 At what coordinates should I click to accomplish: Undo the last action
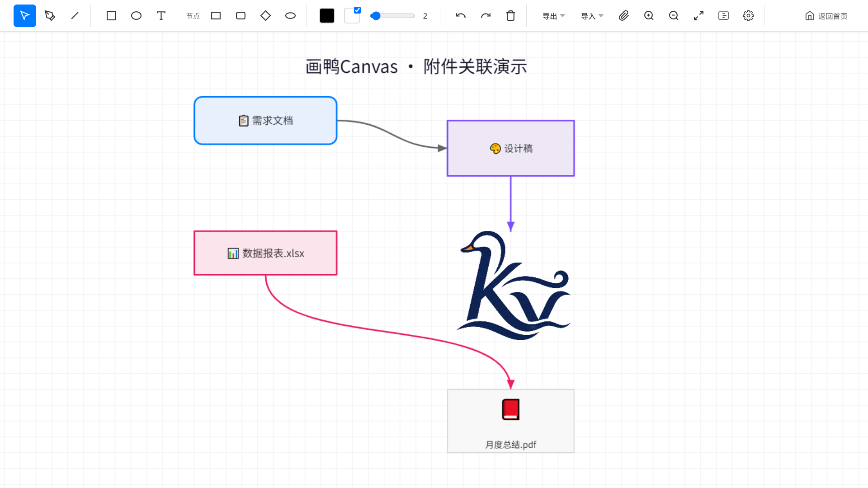(461, 16)
